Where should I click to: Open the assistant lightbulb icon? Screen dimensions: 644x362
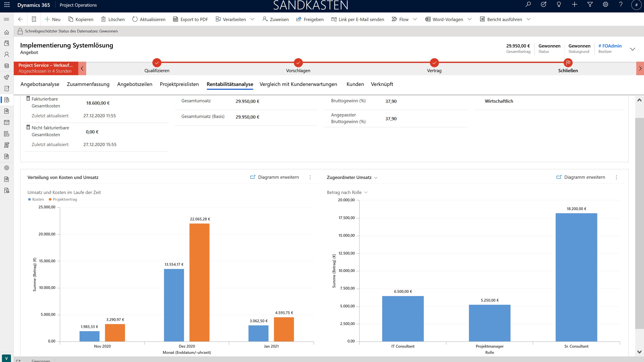(559, 5)
